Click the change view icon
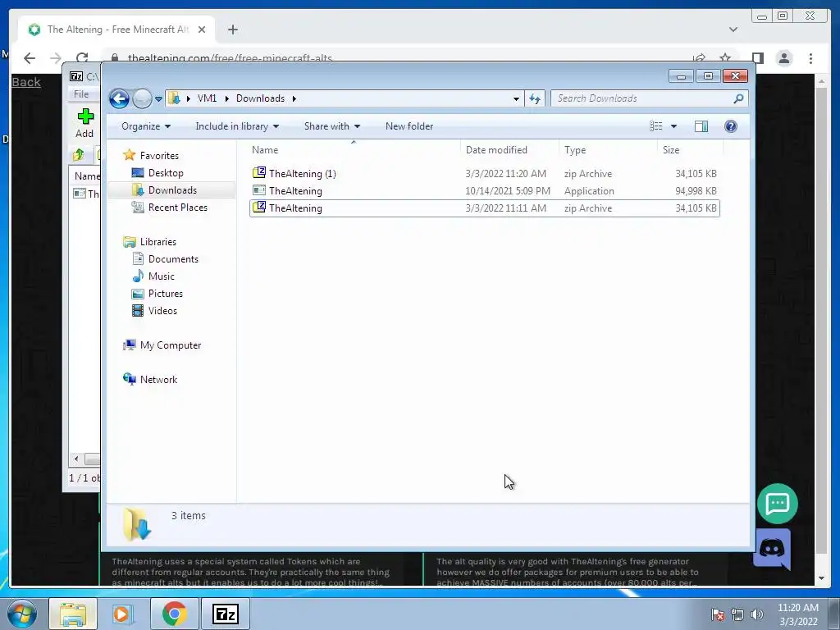Screen dimensions: 840x630 click(x=656, y=126)
